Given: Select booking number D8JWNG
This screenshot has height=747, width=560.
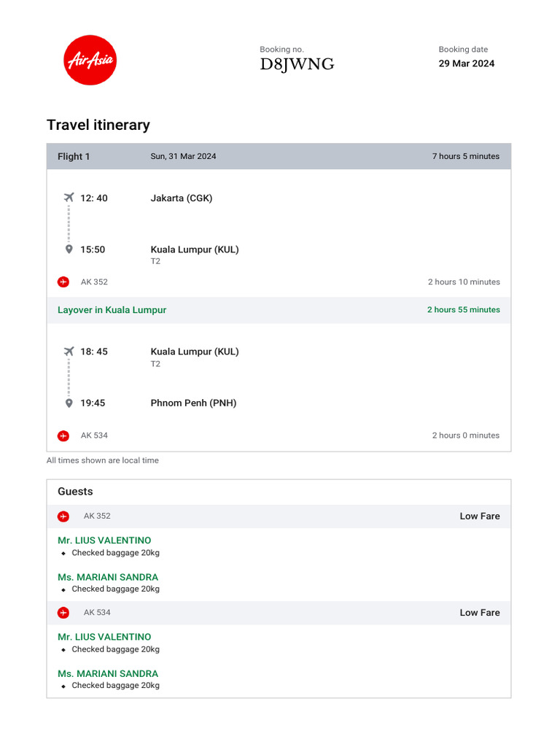Looking at the screenshot, I should pos(297,64).
